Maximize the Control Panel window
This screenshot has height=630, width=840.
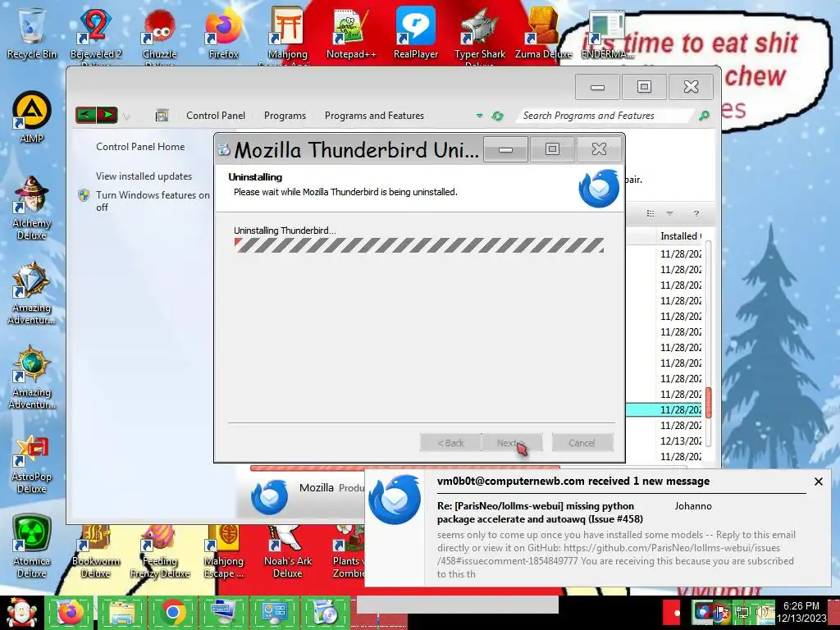[x=644, y=87]
